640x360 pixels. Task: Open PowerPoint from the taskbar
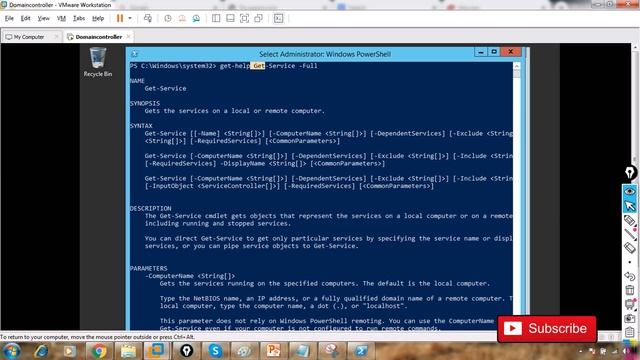pyautogui.click(x=273, y=351)
